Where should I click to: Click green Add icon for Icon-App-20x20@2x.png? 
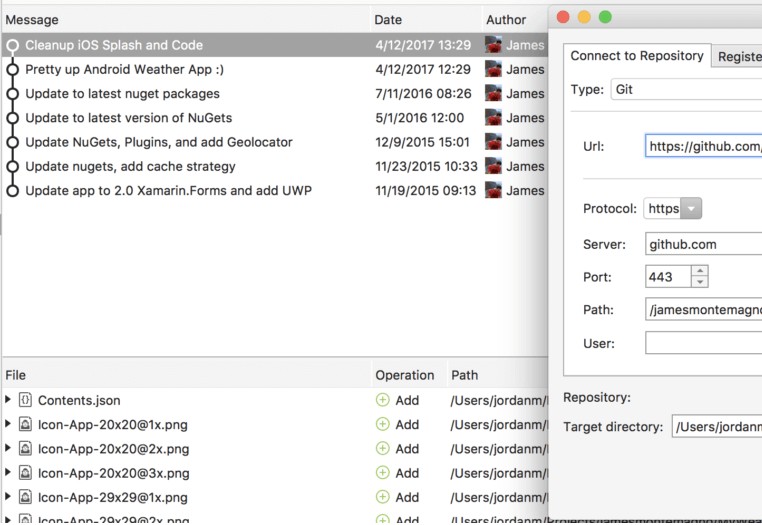pyautogui.click(x=382, y=449)
